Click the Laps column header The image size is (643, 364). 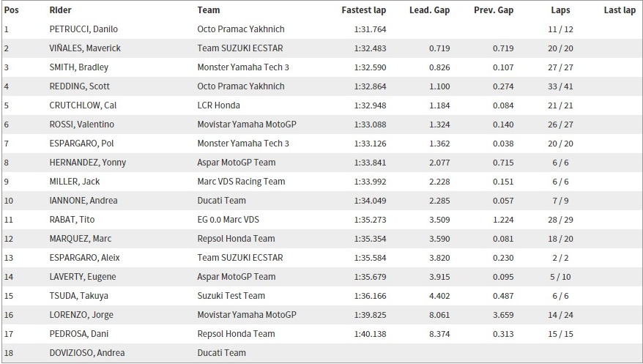tap(560, 10)
